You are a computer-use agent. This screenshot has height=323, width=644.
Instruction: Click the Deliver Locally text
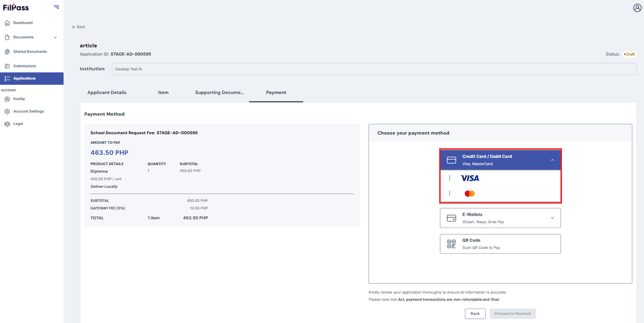click(x=104, y=187)
